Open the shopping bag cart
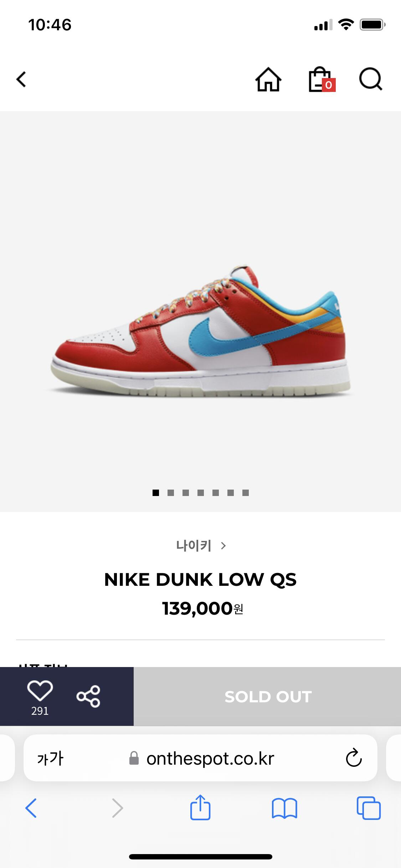401x868 pixels. (x=321, y=79)
